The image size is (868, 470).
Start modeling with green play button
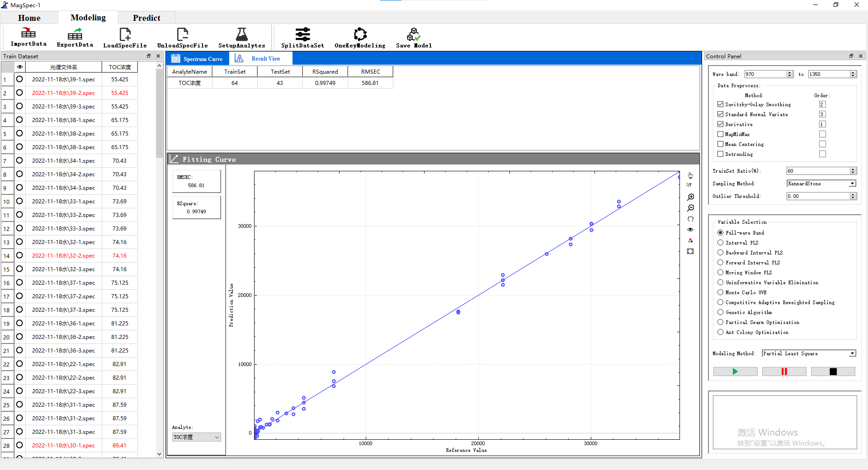(735, 371)
